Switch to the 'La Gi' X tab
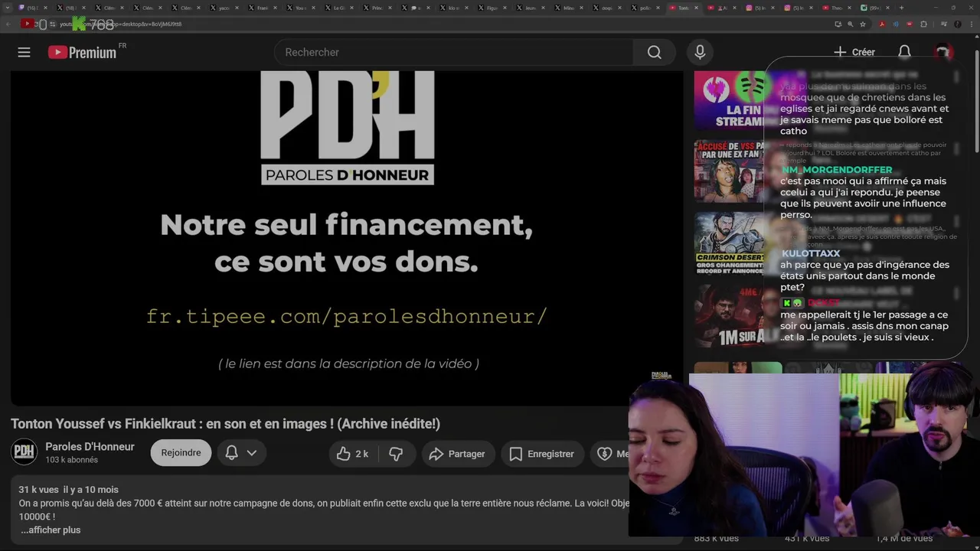 tap(339, 8)
